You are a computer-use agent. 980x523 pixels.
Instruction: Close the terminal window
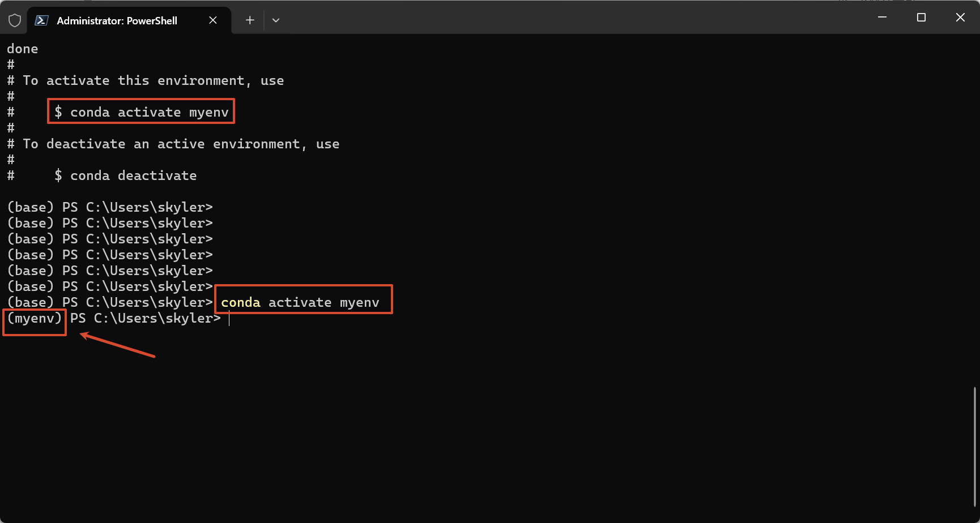point(960,18)
